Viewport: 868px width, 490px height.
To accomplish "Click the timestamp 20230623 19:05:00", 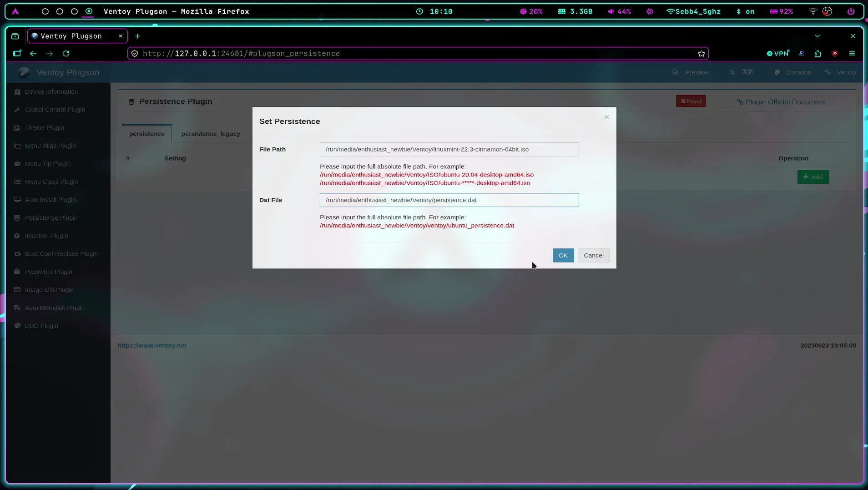I will 828,345.
